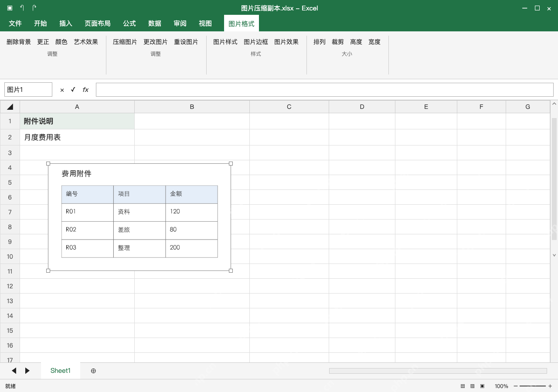Switch to Normal view in the status bar
The image size is (558, 392).
tap(463, 386)
